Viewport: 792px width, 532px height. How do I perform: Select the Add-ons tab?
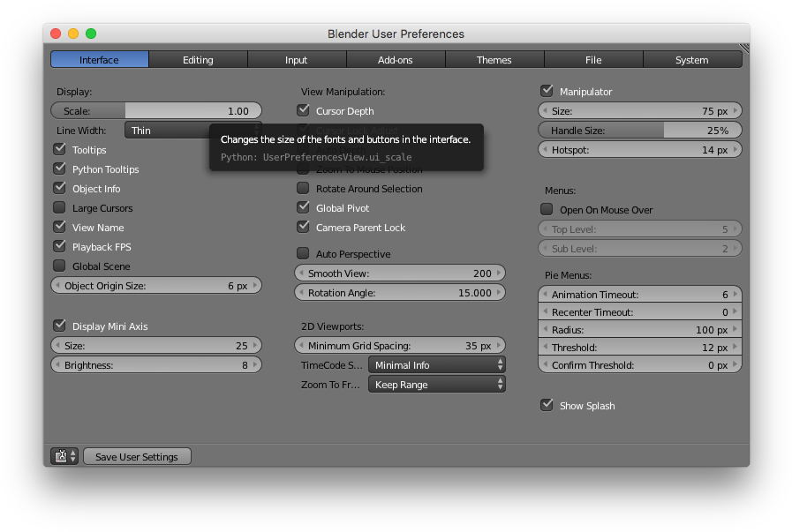pos(396,59)
